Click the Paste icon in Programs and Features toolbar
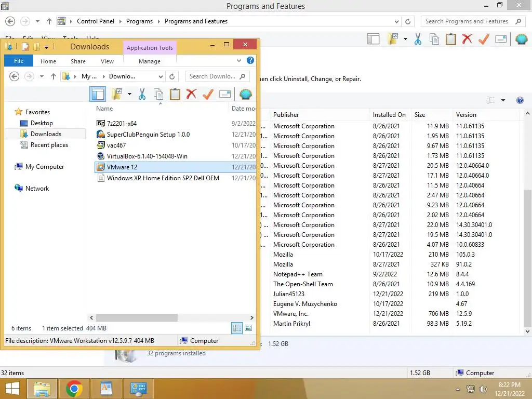 pyautogui.click(x=450, y=39)
